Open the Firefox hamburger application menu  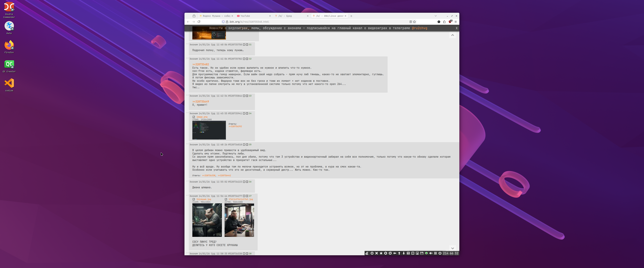455,22
